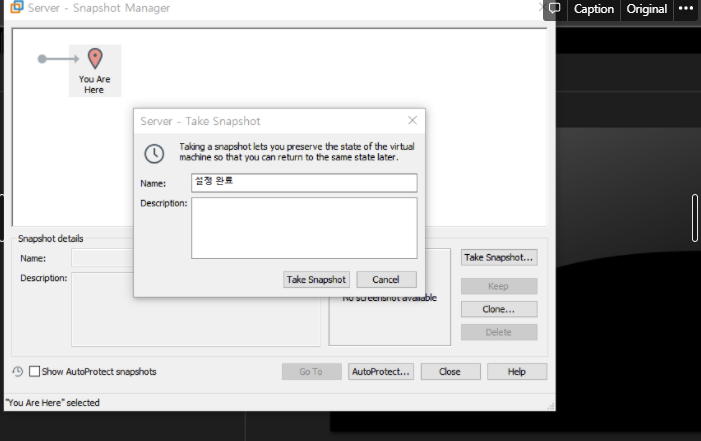This screenshot has width=701, height=441.
Task: Click the comment bubble icon next to Caption
Action: (554, 8)
